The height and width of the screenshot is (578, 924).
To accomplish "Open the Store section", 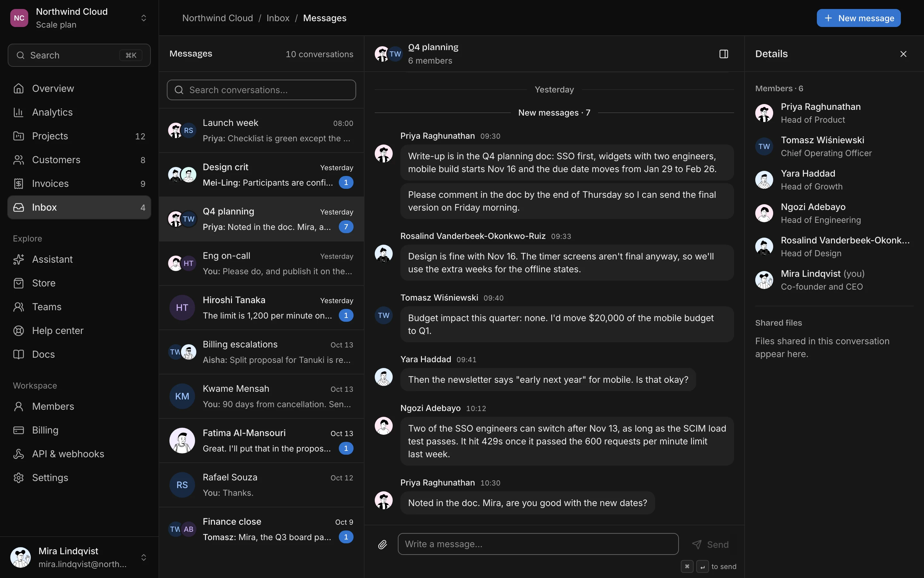I will tap(79, 283).
